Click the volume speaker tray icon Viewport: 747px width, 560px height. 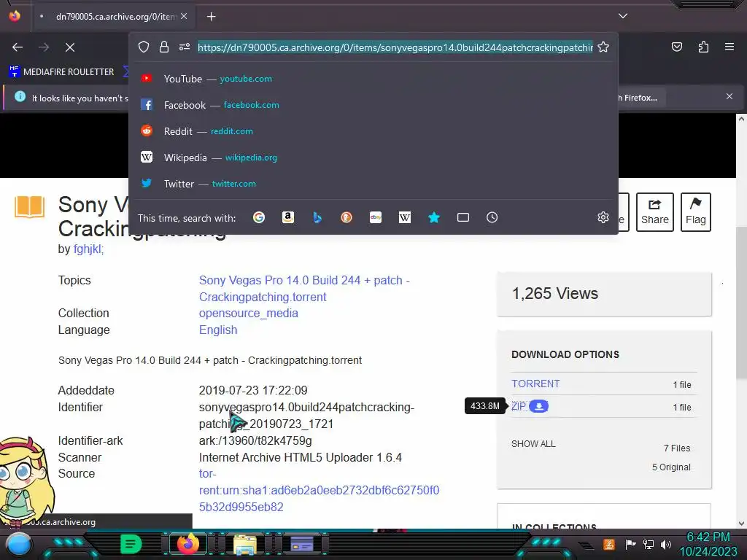pos(665,544)
